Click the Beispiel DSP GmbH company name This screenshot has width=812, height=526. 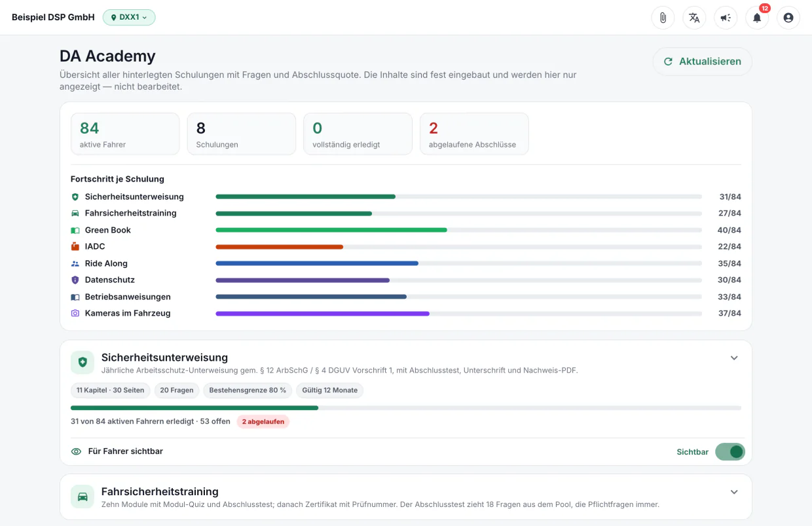[x=53, y=17]
